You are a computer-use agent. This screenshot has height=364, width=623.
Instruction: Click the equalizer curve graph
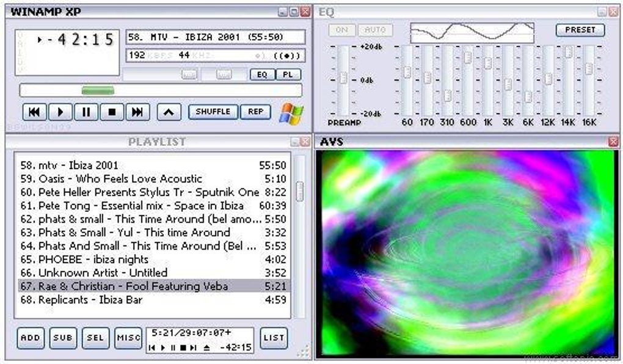coord(472,32)
